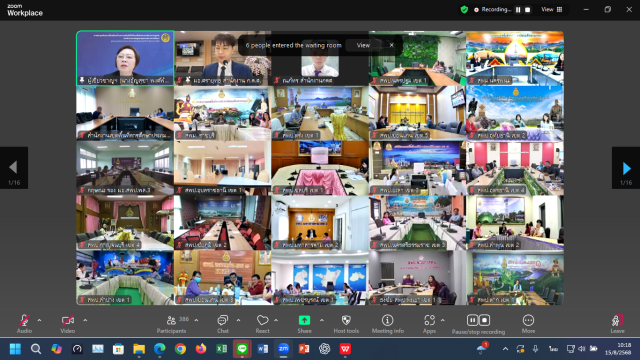Open the View layout menu

552,9
